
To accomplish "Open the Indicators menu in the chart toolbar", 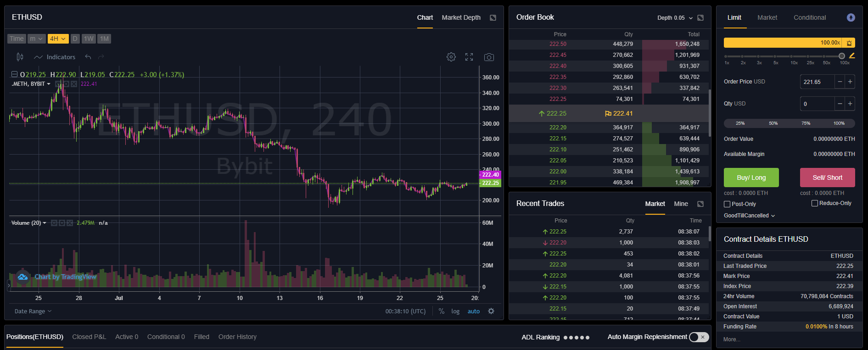I will [55, 57].
